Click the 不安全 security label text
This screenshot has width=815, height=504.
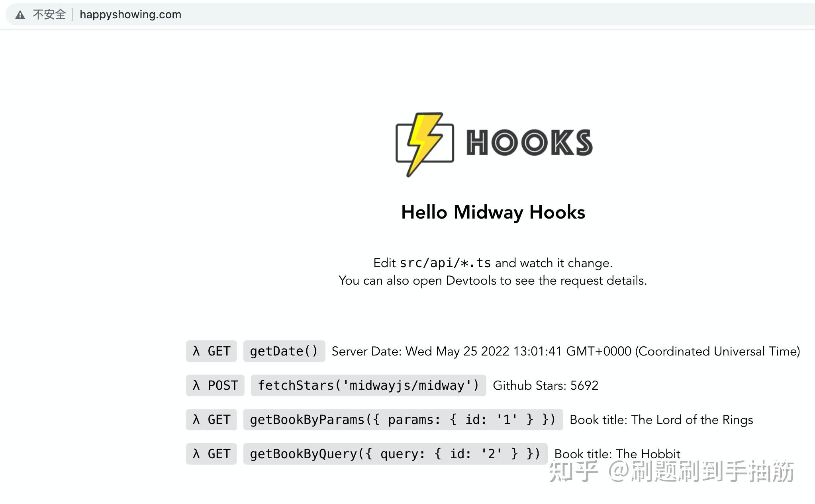(x=49, y=14)
